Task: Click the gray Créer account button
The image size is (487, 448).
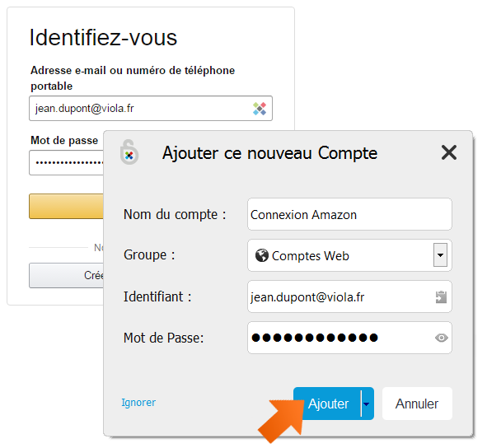Action: point(67,275)
